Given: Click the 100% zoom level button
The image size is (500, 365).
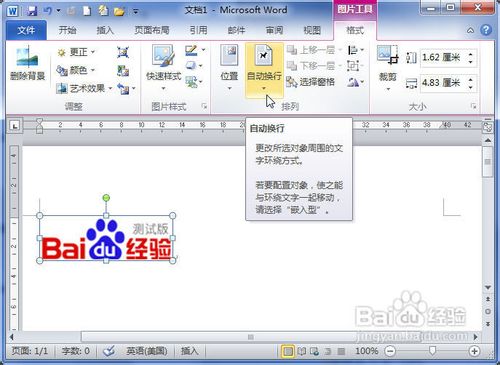Looking at the screenshot, I should click(x=366, y=351).
